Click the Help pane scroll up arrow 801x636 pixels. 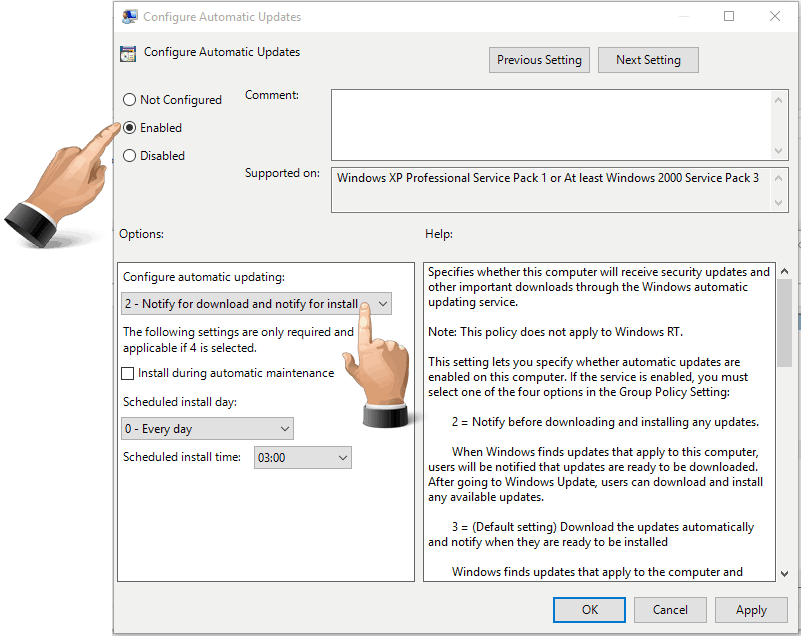click(x=784, y=272)
